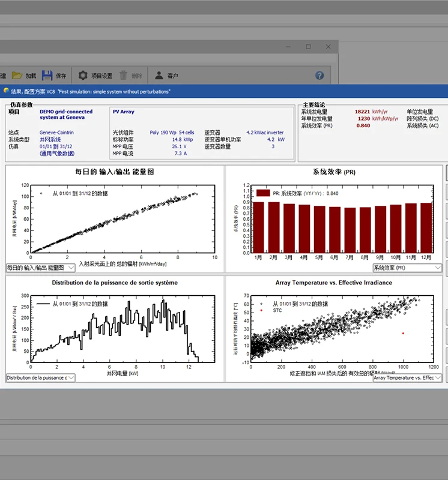Click axis label '并网电量 [kW]'

[x=123, y=373]
